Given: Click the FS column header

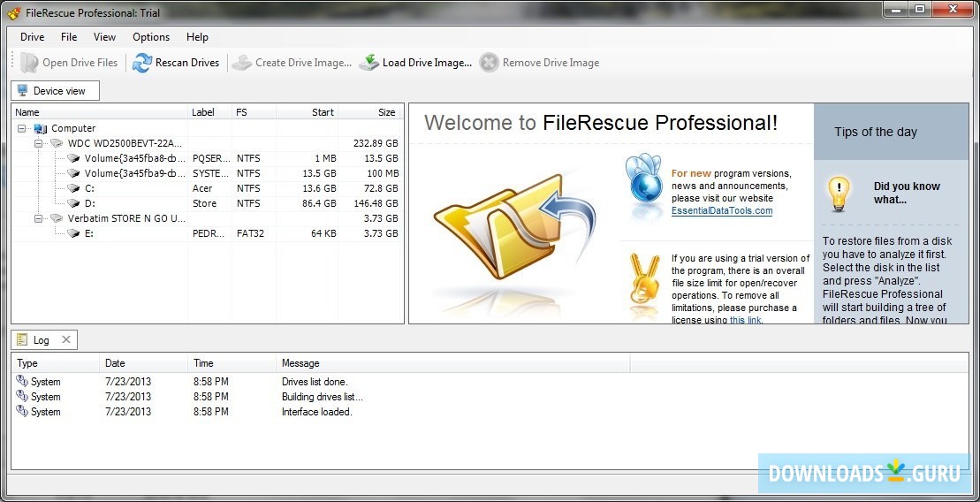Looking at the screenshot, I should [254, 112].
